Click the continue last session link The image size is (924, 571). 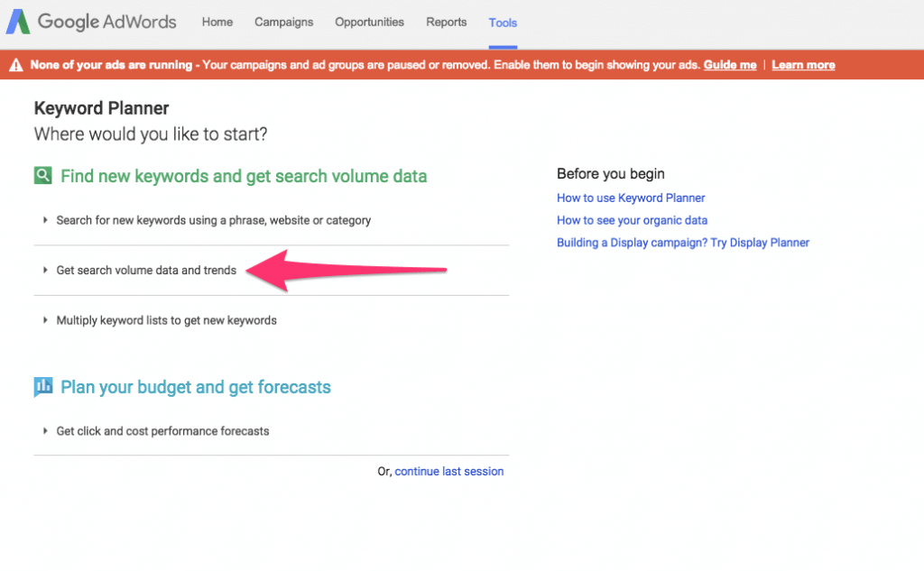[449, 472]
